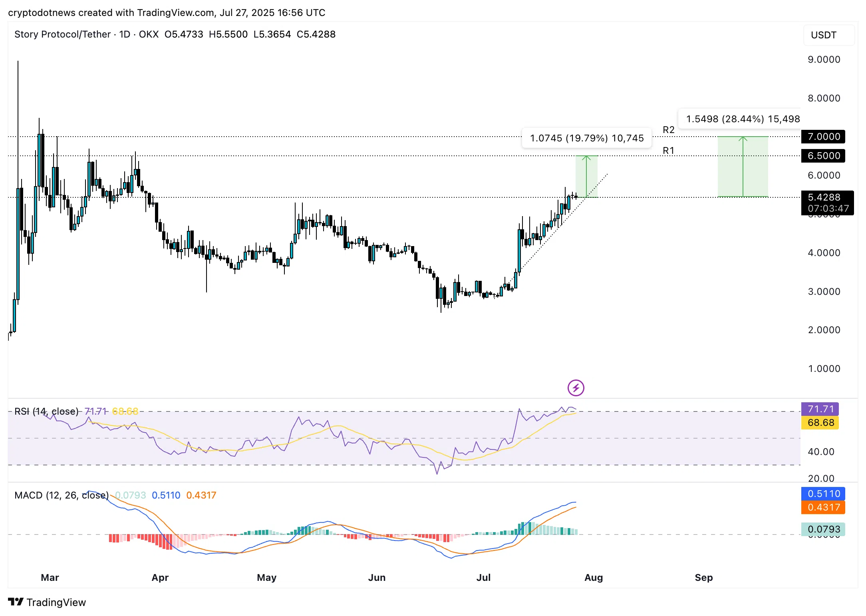The width and height of the screenshot is (866, 616).
Task: Click the large green R2 projection box
Action: point(743,167)
